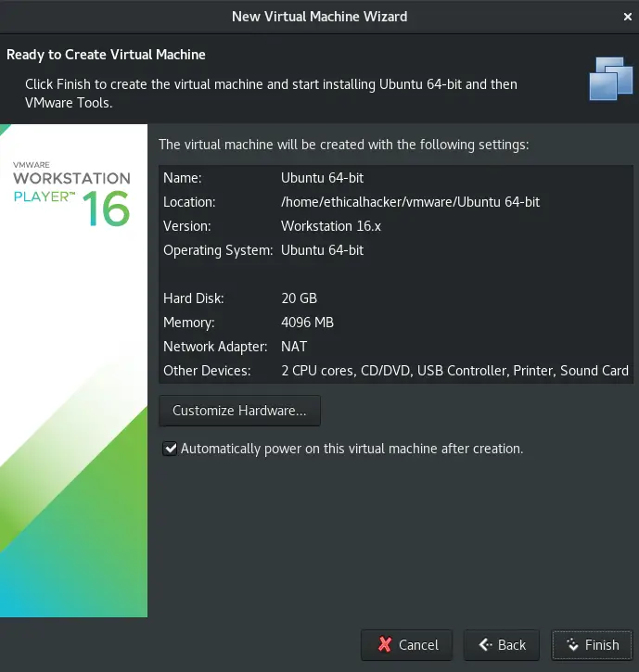Close the wizard with the X button
This screenshot has height=672, width=639.
tap(628, 17)
